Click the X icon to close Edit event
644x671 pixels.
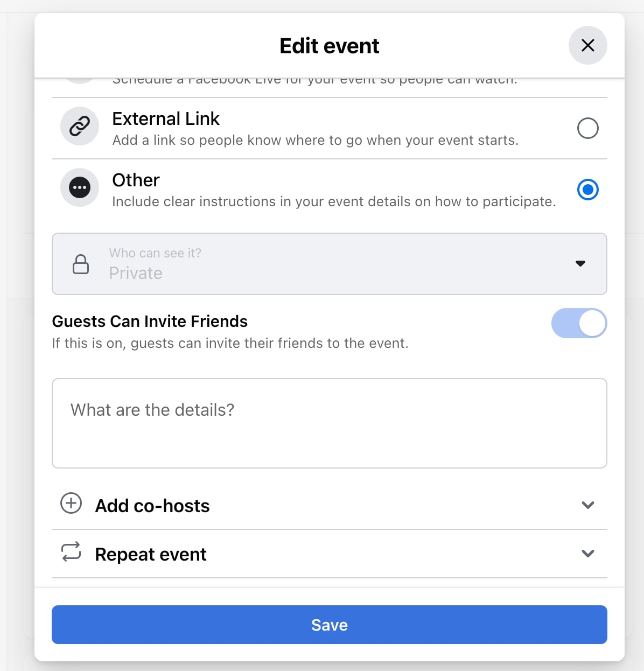pos(587,46)
